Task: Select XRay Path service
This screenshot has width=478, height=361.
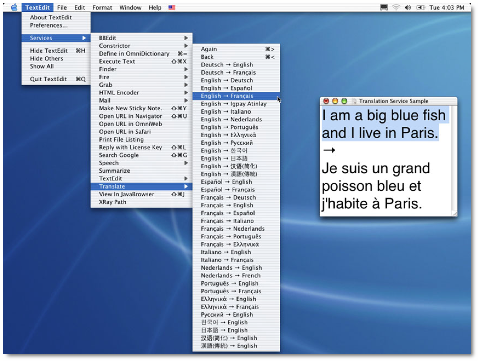Action: click(x=141, y=202)
